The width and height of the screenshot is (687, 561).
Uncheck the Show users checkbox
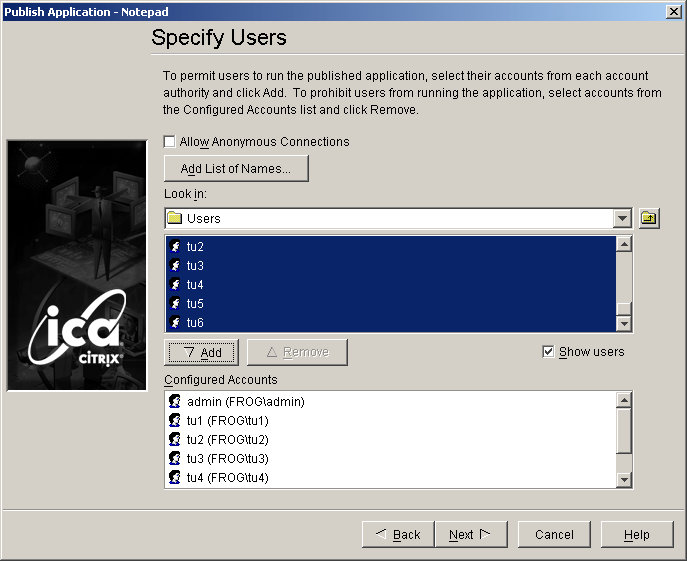point(548,352)
